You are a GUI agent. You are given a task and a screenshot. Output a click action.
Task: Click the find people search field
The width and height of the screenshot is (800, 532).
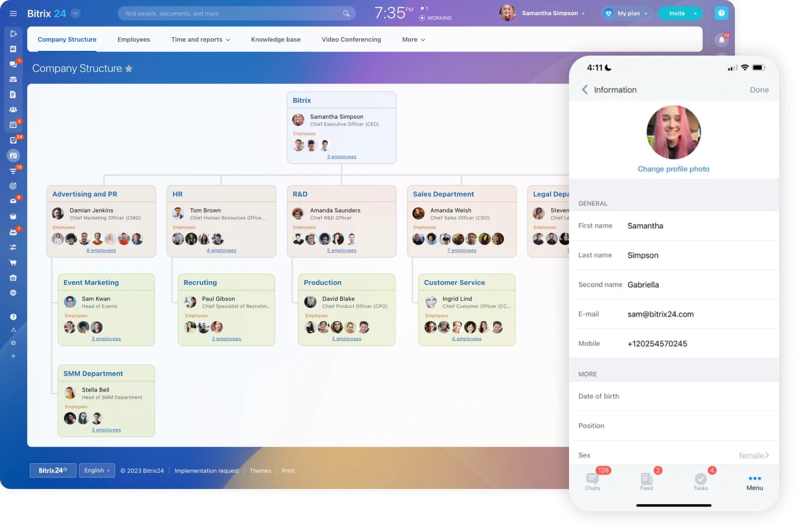point(231,14)
